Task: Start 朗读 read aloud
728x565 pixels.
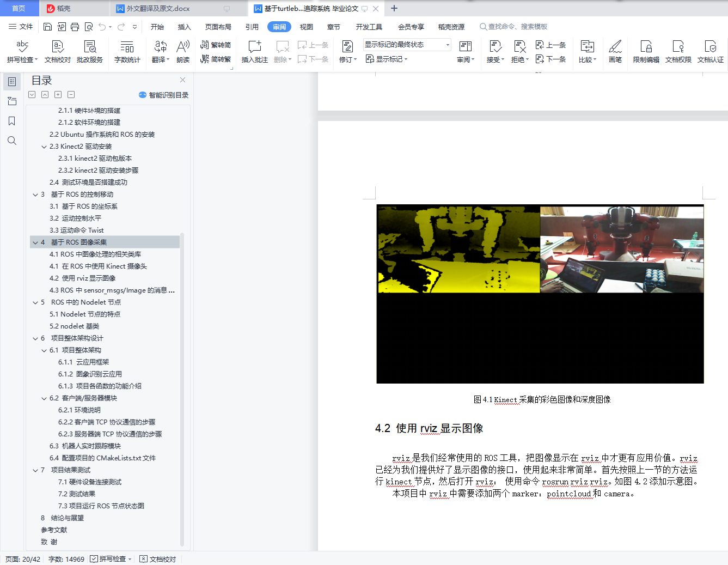Action: click(x=183, y=52)
